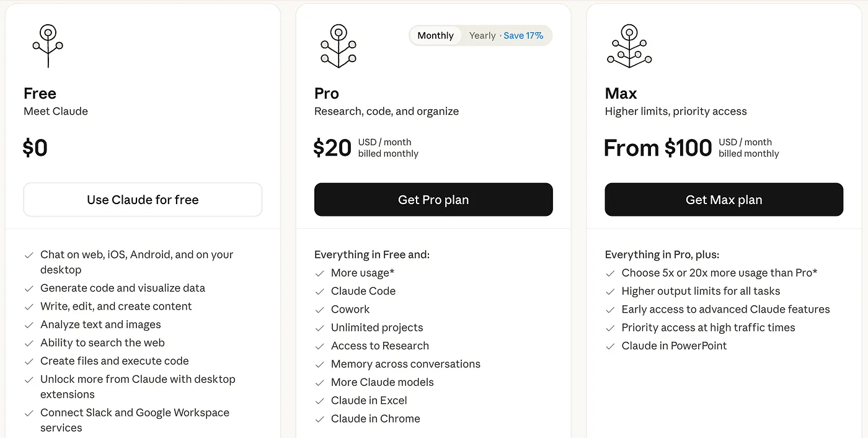
Task: Click Get Pro plan button
Action: tap(433, 200)
